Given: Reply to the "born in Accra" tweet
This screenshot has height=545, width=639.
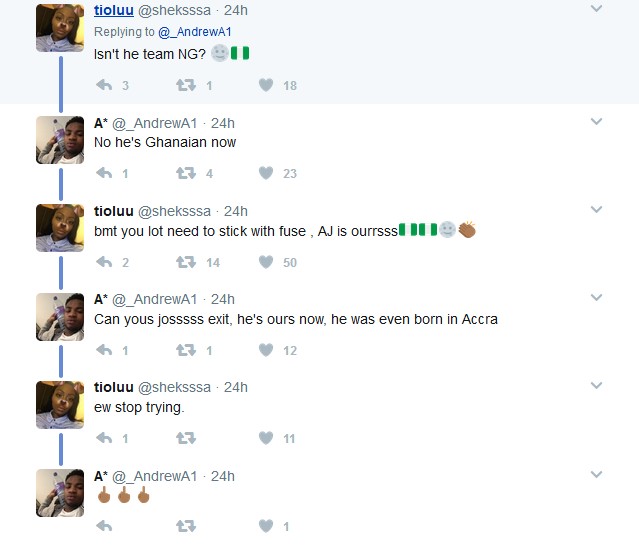Looking at the screenshot, I should (x=104, y=350).
